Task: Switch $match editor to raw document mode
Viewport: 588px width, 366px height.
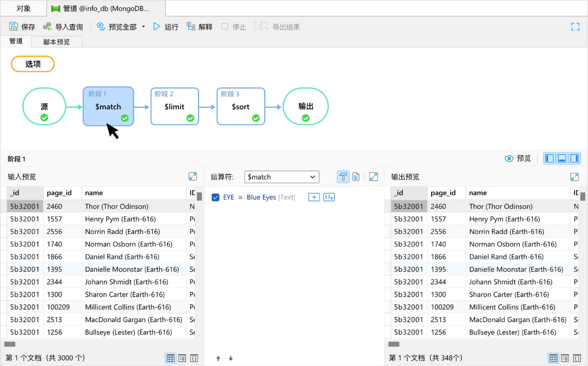Action: point(356,176)
